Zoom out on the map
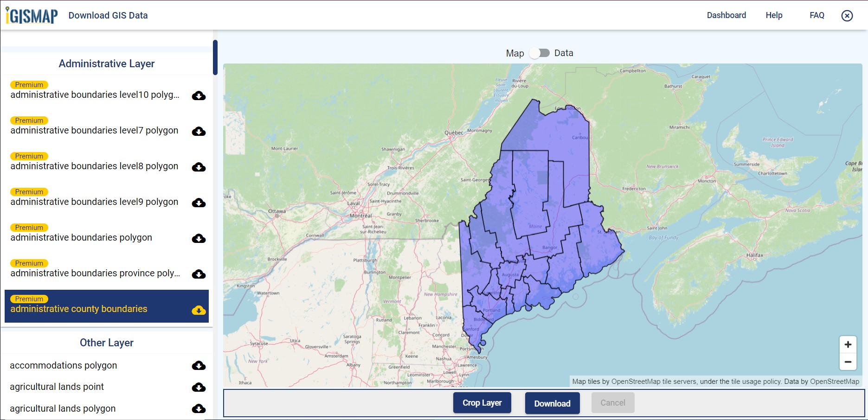 point(848,361)
